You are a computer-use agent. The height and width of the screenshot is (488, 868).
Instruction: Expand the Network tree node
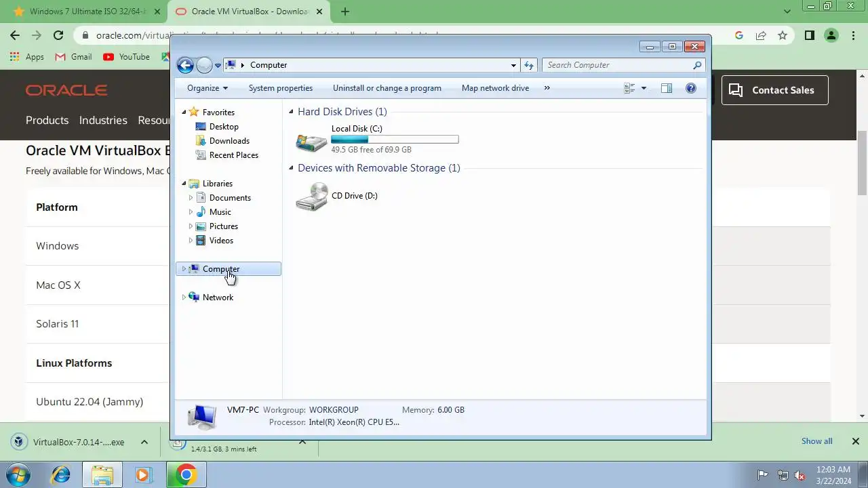click(184, 298)
